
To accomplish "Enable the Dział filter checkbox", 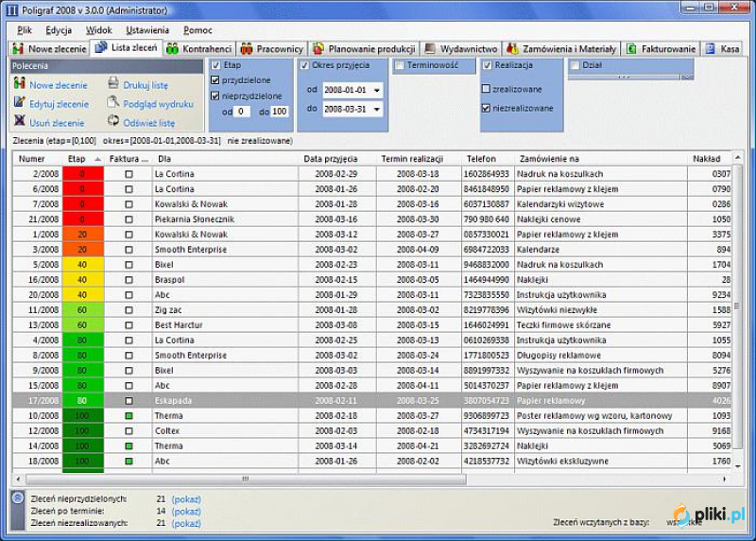I will click(576, 65).
